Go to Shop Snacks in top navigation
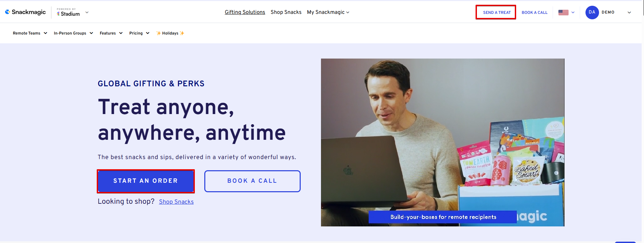 click(286, 12)
